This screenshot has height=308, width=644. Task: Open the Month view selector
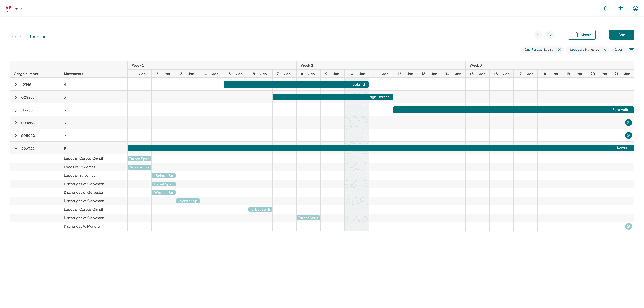pos(582,35)
